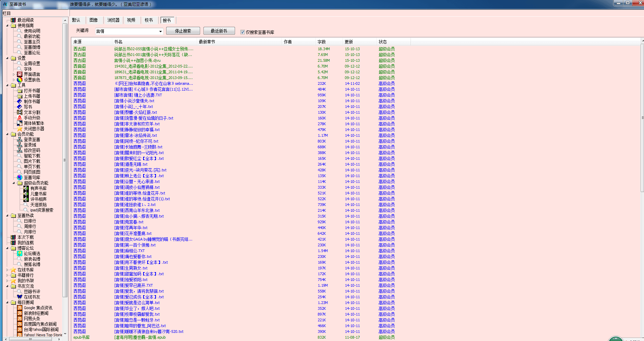Click the 论坛精选 flower icon
The height and width of the screenshot is (341, 644).
(x=20, y=253)
